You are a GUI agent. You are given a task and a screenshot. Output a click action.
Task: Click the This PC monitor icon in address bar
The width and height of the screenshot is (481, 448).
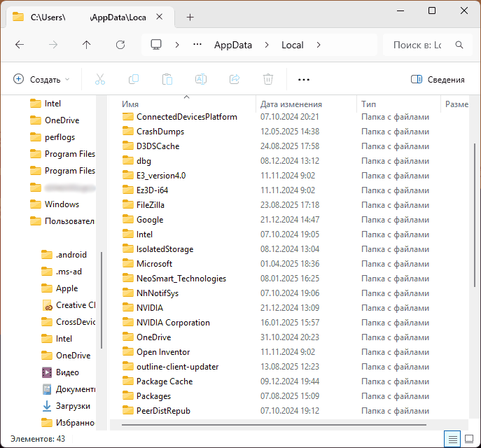(x=156, y=45)
